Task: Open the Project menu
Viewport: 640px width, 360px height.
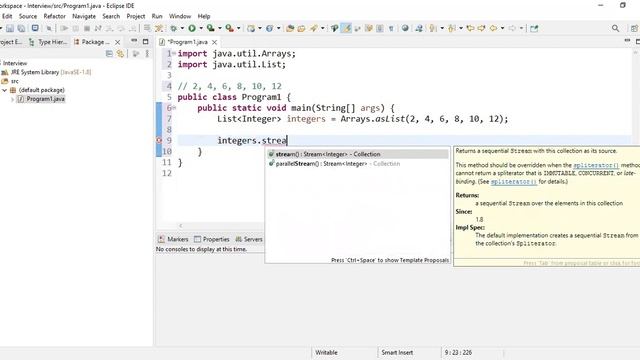Action: pyautogui.click(x=136, y=16)
